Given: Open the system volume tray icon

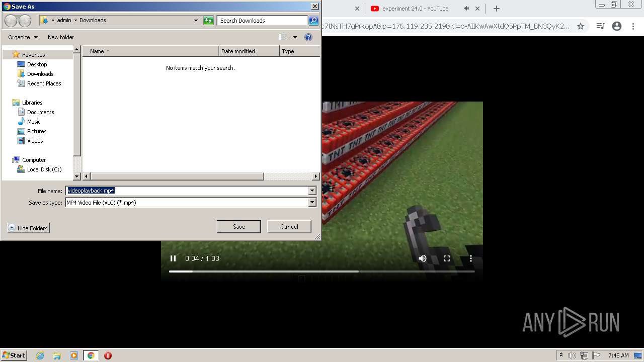Looking at the screenshot, I should point(572,355).
